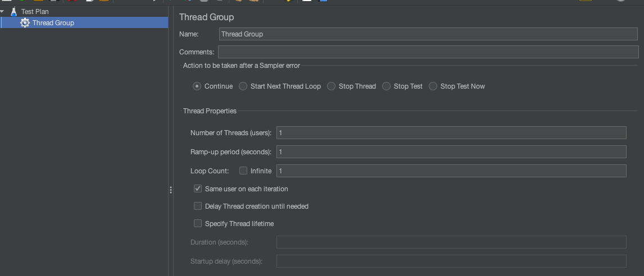644x276 pixels.
Task: Focus the Comments text field
Action: coord(428,52)
